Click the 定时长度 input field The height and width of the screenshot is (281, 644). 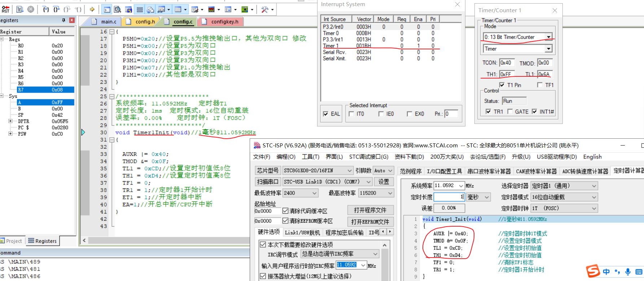coord(449,197)
